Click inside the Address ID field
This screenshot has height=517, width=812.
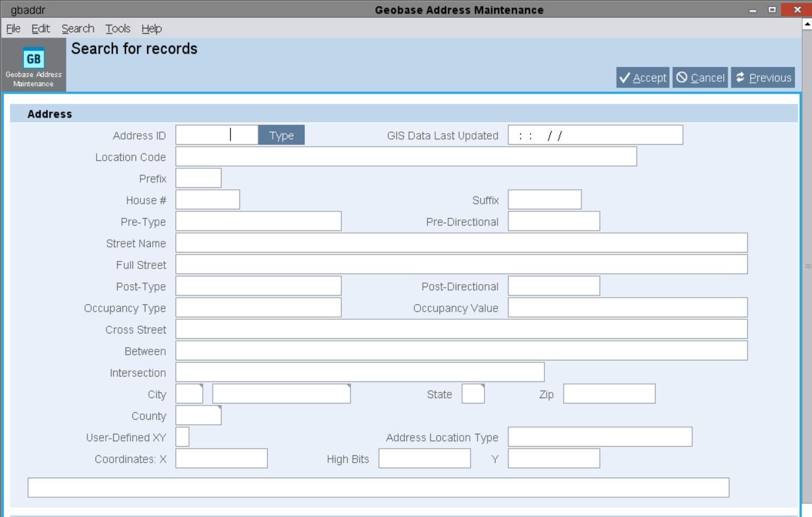215,136
